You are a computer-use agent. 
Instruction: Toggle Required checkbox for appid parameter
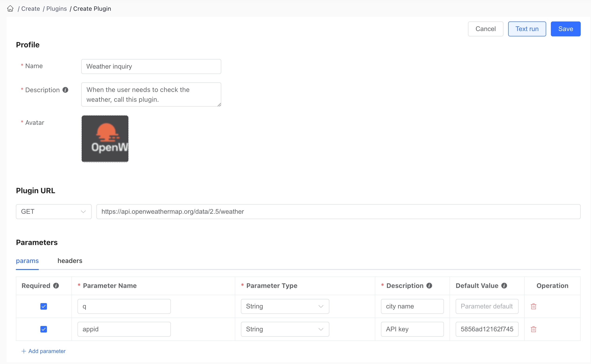coord(44,329)
